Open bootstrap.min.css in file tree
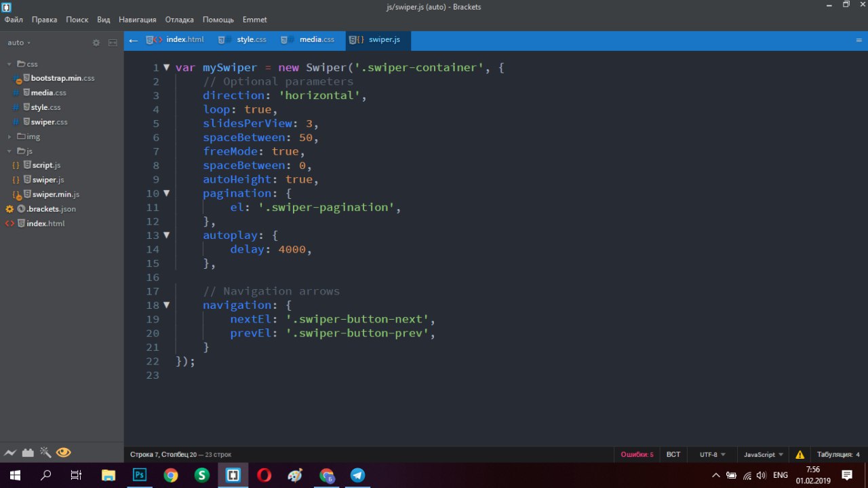 pyautogui.click(x=62, y=78)
